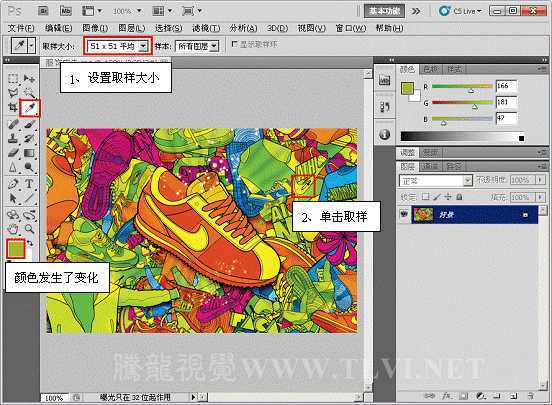Select the Rectangular Marquee tool
Image resolution: width=552 pixels, height=405 pixels.
pyautogui.click(x=13, y=78)
